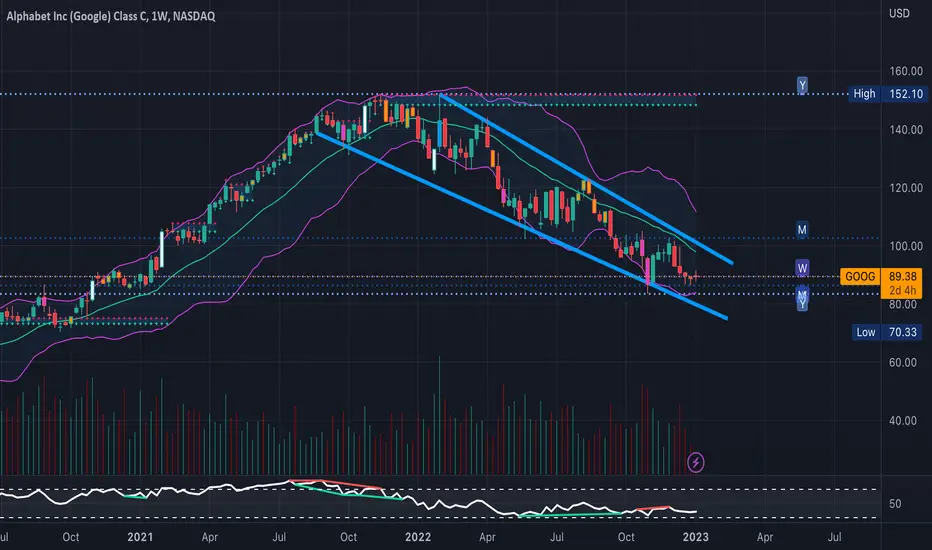
Task: Select the upper blue channel trendline
Action: click(585, 179)
